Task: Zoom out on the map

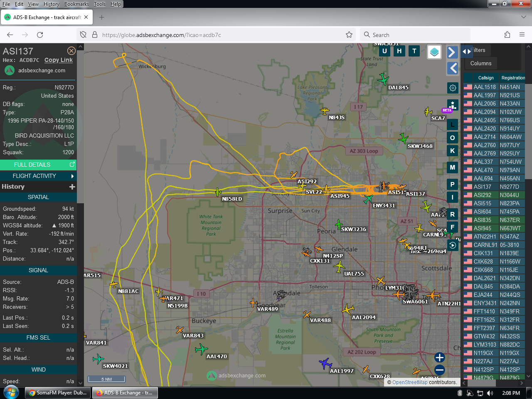Action: click(439, 370)
